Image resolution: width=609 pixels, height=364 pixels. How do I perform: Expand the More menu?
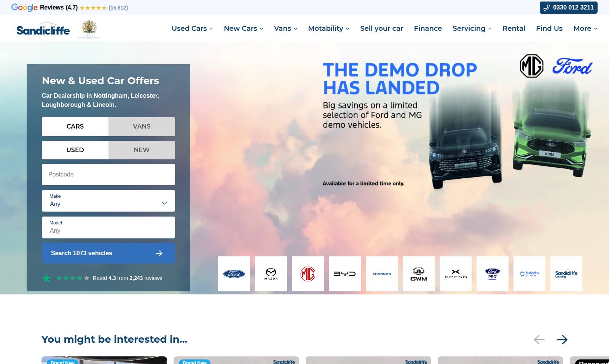(585, 29)
